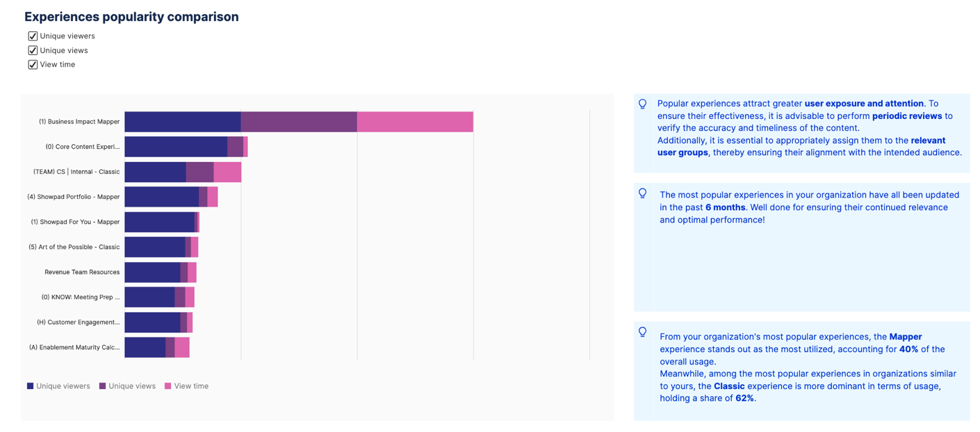Click the KNOW: Meeting Prep label

pyautogui.click(x=80, y=297)
